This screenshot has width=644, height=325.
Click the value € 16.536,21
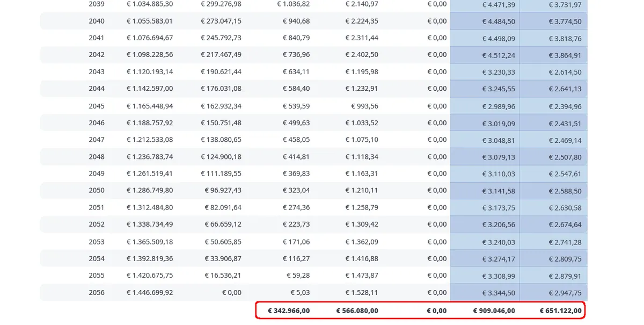coord(223,276)
